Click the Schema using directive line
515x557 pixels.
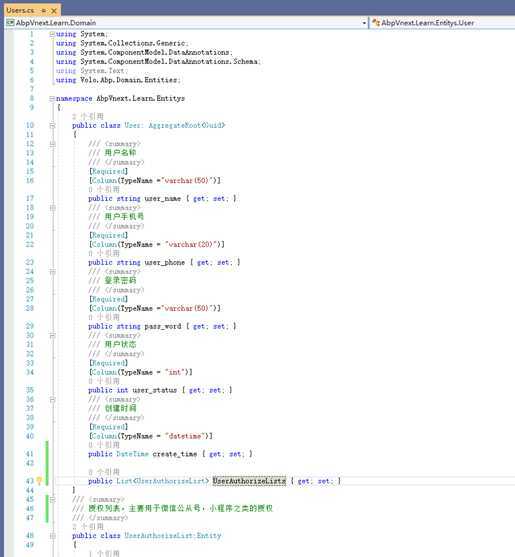[158, 62]
